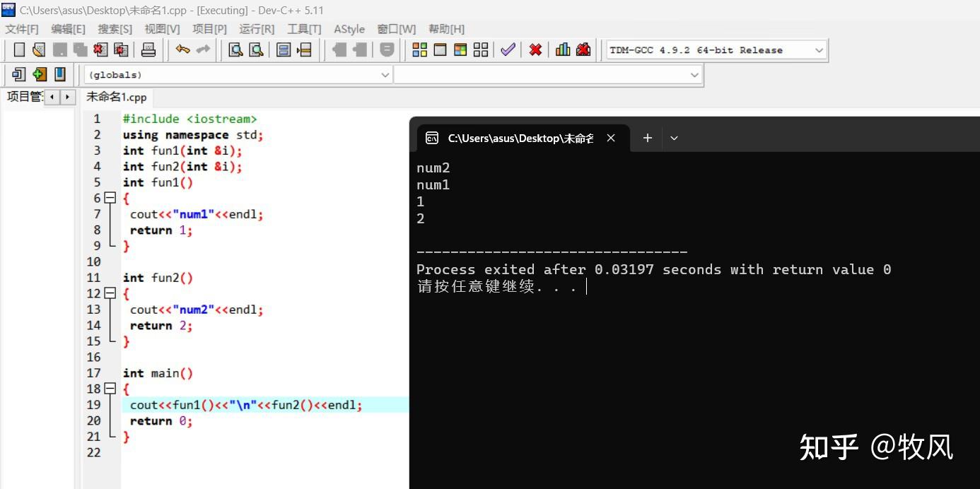
Task: Click the Syntax Check checkmark icon
Action: coord(508,49)
